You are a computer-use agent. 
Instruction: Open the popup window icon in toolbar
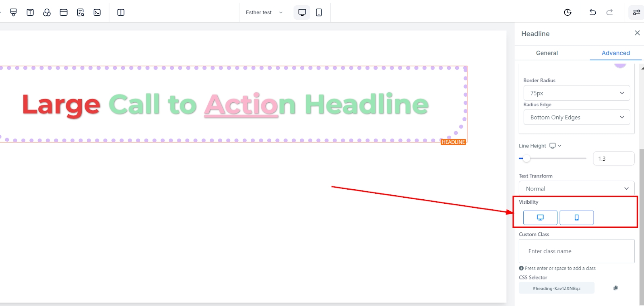coord(64,12)
